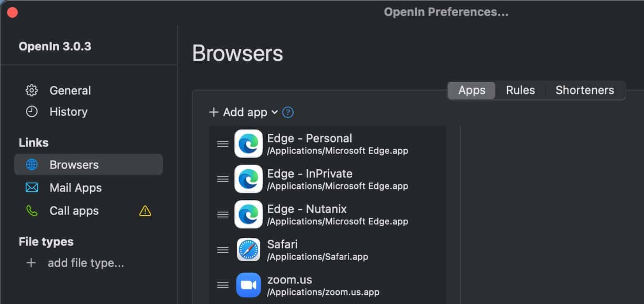Click the General gear icon
Image resolution: width=644 pixels, height=304 pixels.
31,90
